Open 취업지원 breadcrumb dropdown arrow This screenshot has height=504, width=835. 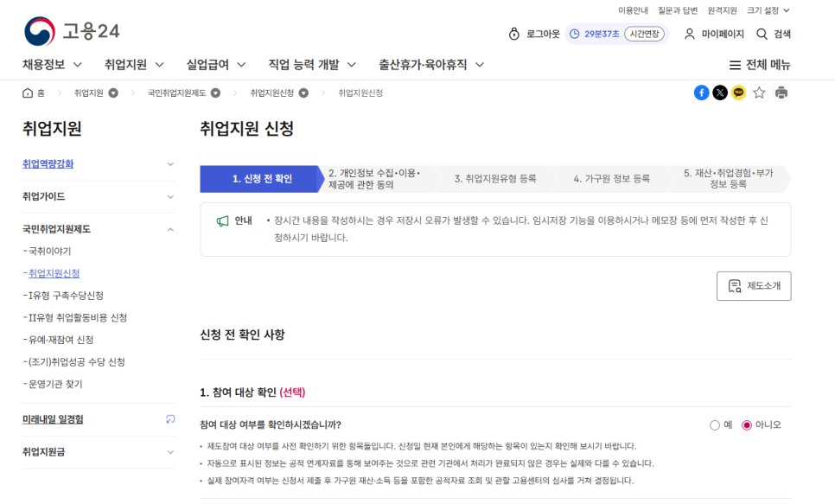tap(113, 93)
